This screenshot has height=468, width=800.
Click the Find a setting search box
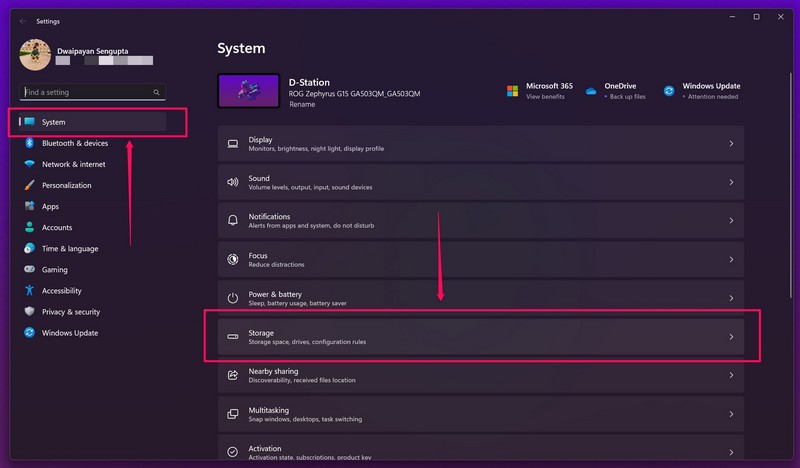[85, 92]
